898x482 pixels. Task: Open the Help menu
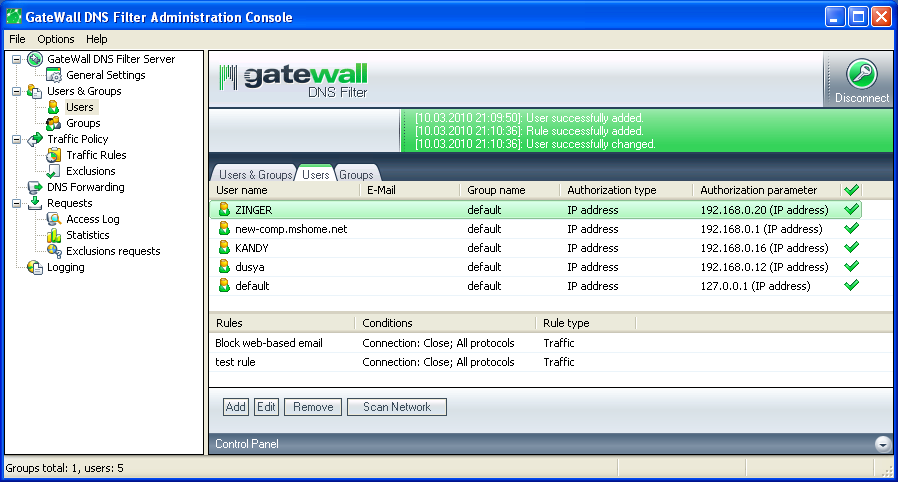pyautogui.click(x=97, y=39)
